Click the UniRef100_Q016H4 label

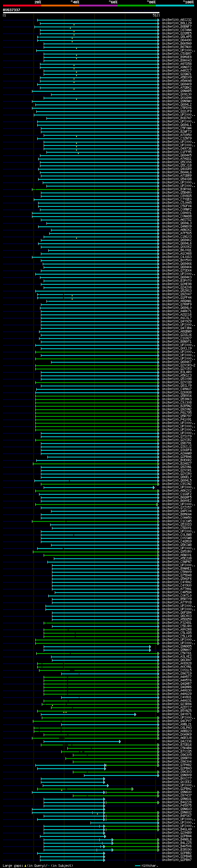(x=177, y=98)
